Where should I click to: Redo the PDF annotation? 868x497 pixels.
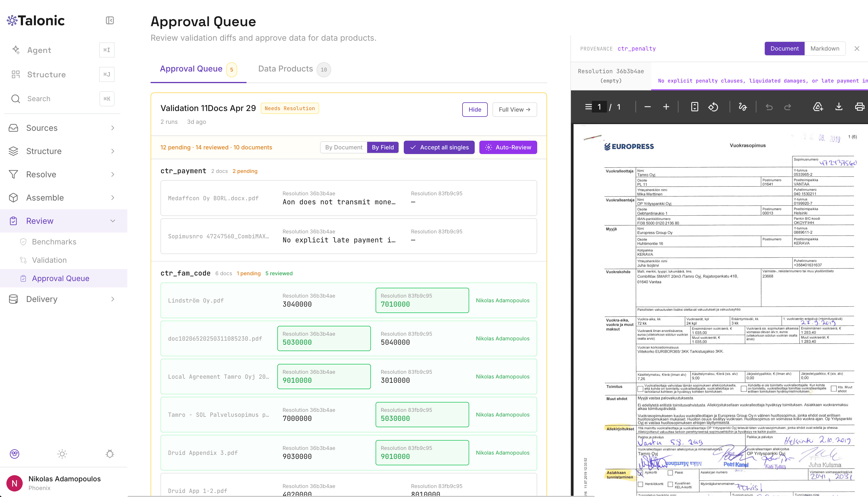coord(787,107)
